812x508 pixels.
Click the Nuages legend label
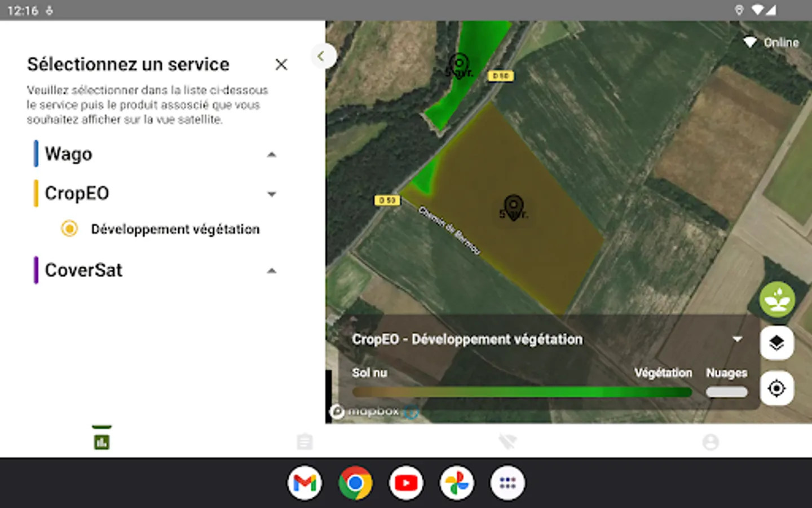pos(727,373)
